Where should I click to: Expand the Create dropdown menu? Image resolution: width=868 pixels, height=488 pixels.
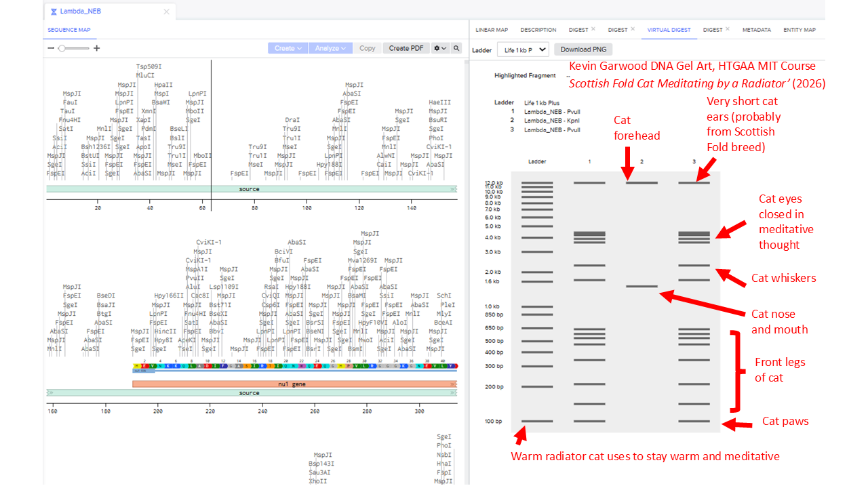288,48
